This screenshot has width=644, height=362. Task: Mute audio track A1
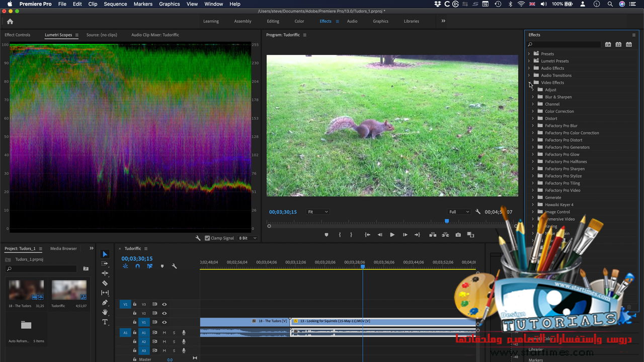coord(164,332)
